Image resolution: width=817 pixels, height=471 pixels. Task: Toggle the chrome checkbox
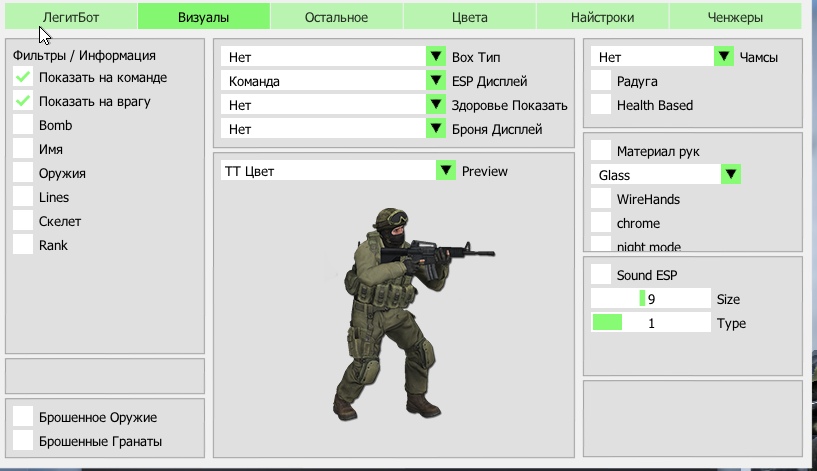tap(601, 223)
